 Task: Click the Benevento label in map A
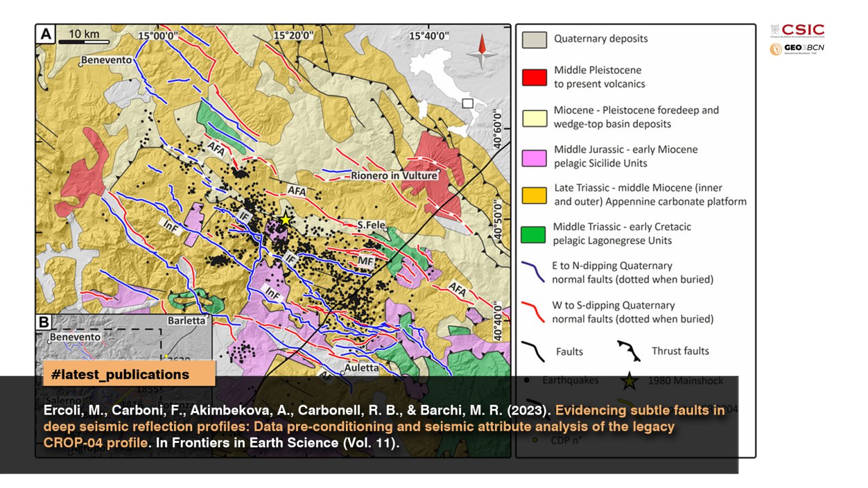point(106,60)
